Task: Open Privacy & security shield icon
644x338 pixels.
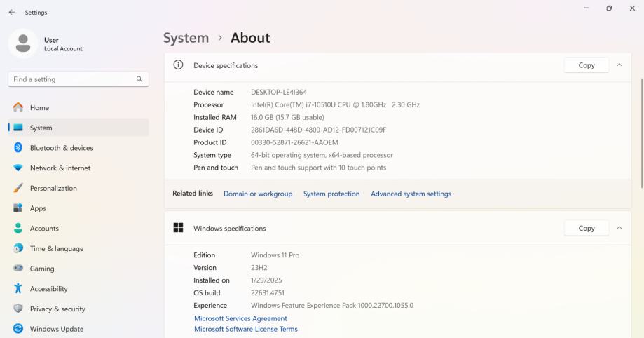Action: tap(18, 309)
